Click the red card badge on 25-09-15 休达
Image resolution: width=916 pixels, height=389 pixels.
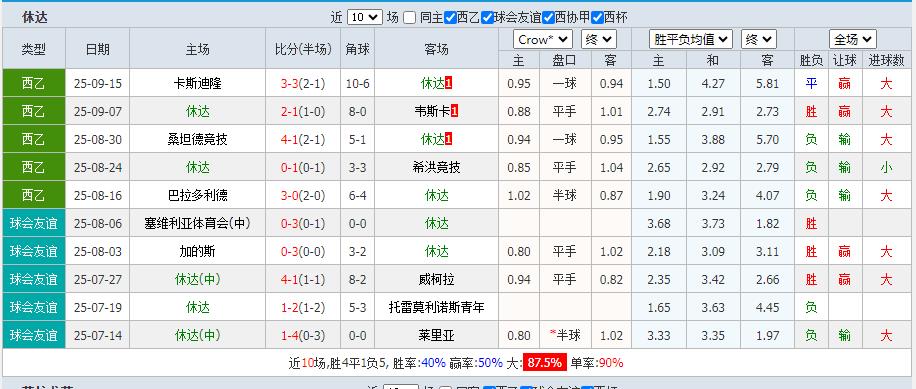click(x=449, y=83)
